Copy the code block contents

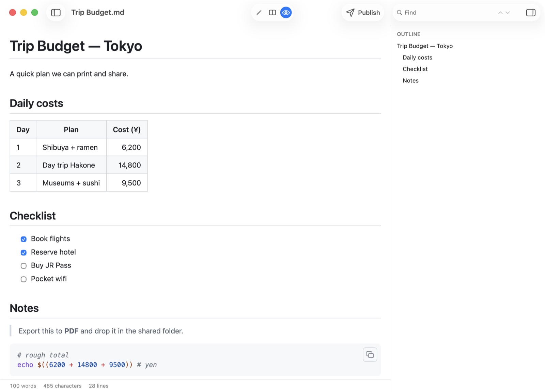[370, 355]
